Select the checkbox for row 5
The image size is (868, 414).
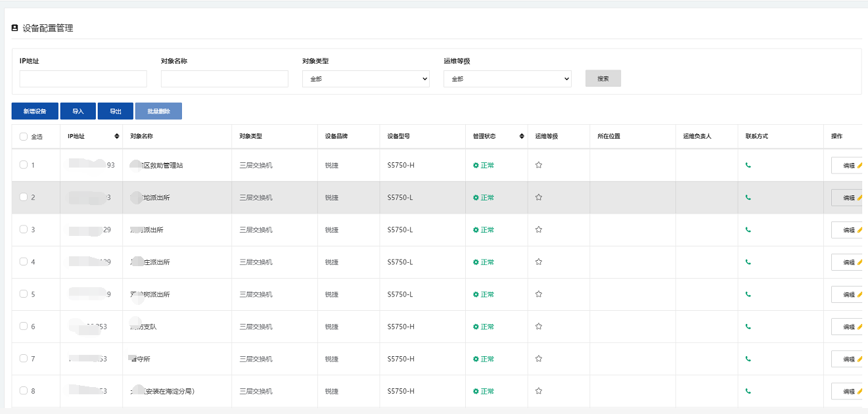click(24, 294)
